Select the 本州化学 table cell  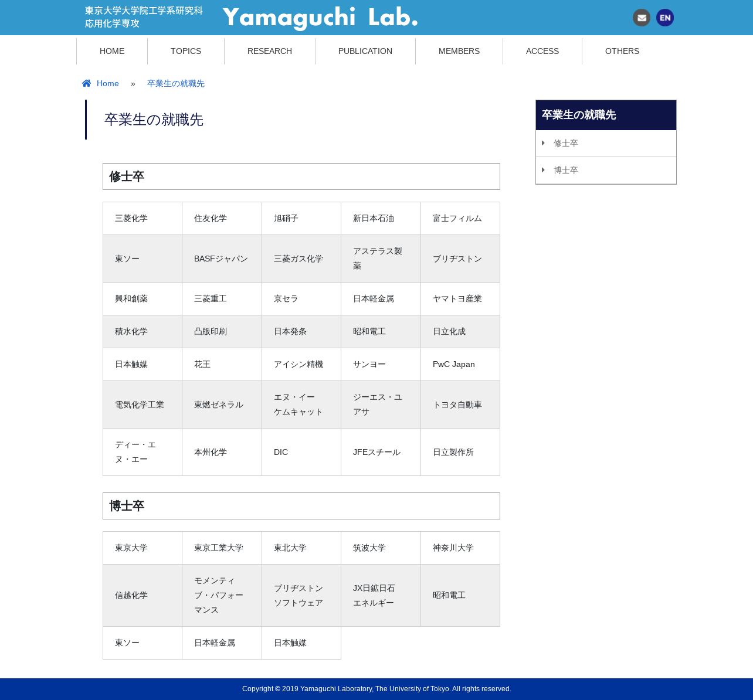[x=222, y=452]
